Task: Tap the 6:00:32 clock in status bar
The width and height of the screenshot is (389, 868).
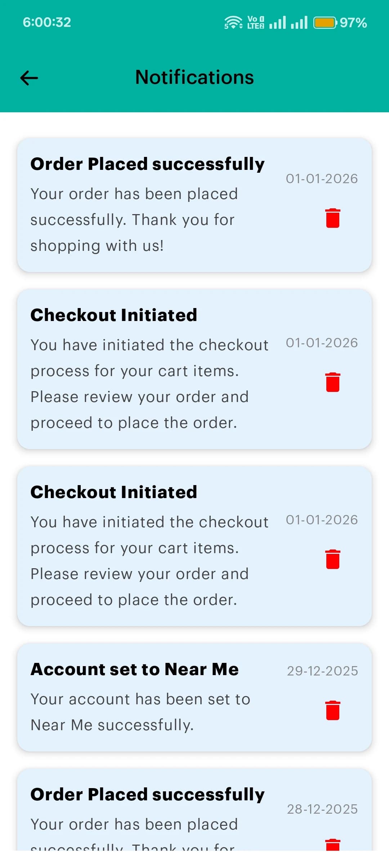Action: pyautogui.click(x=47, y=22)
